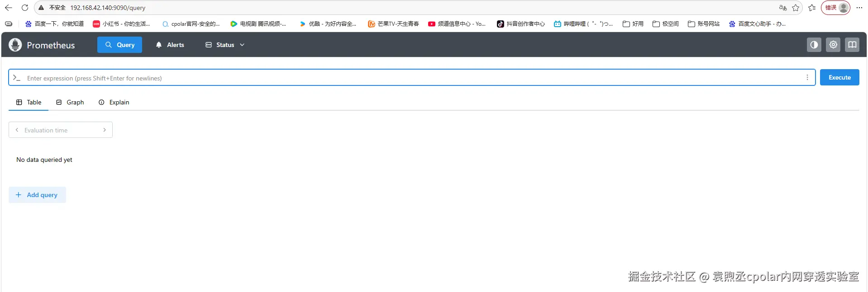Switch to the Graph tab
868x292 pixels.
[70, 102]
